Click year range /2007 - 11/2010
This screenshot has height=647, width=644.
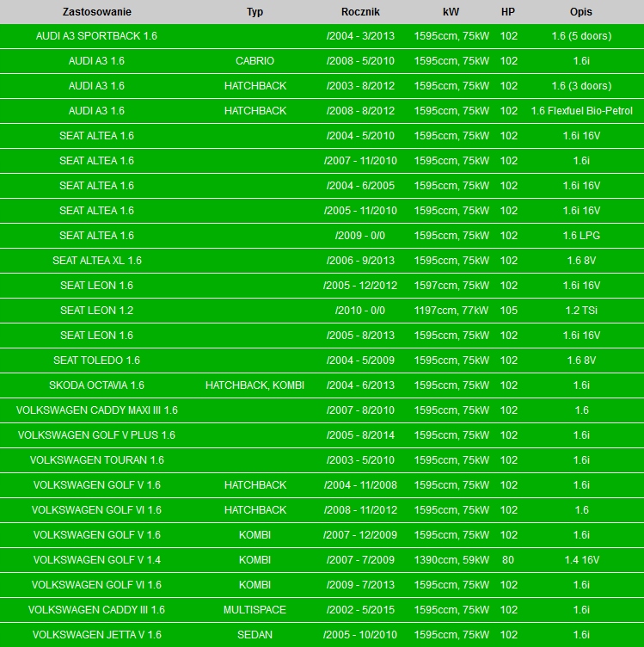[x=360, y=161]
